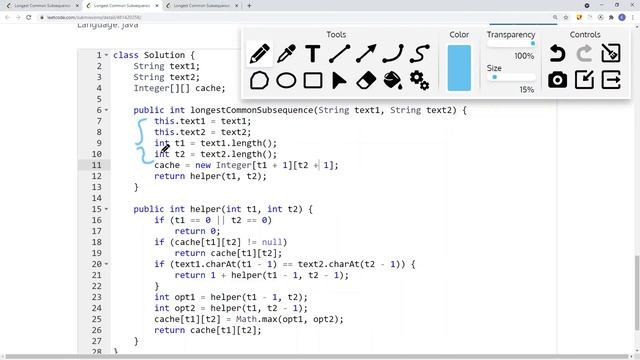
Task: Collapse the fold arrow on line 6
Action: [107, 110]
